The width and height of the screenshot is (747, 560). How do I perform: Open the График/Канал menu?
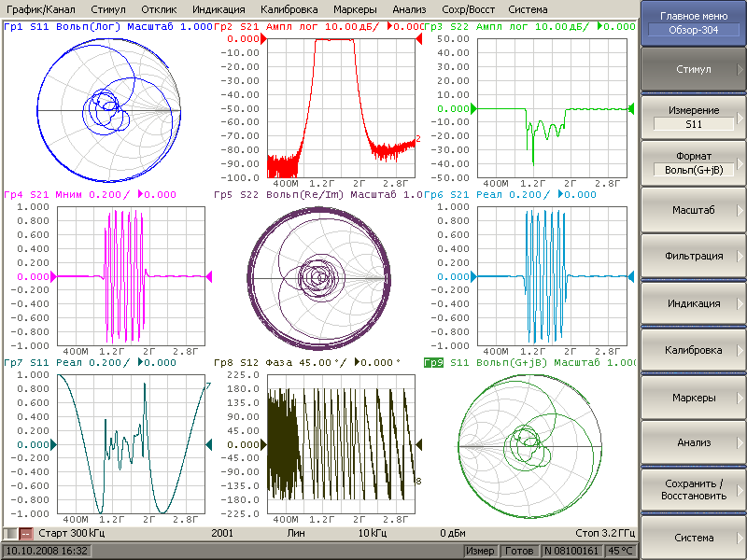(x=40, y=8)
